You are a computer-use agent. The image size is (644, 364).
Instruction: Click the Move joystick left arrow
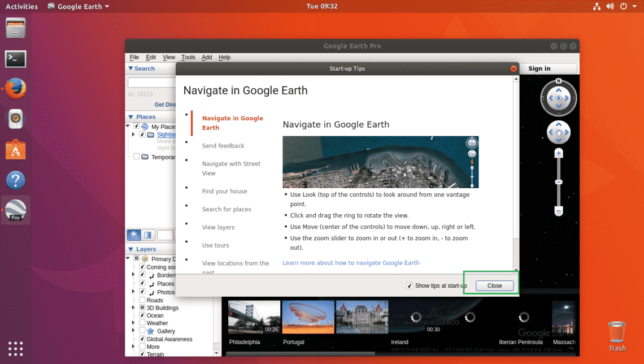(551, 132)
